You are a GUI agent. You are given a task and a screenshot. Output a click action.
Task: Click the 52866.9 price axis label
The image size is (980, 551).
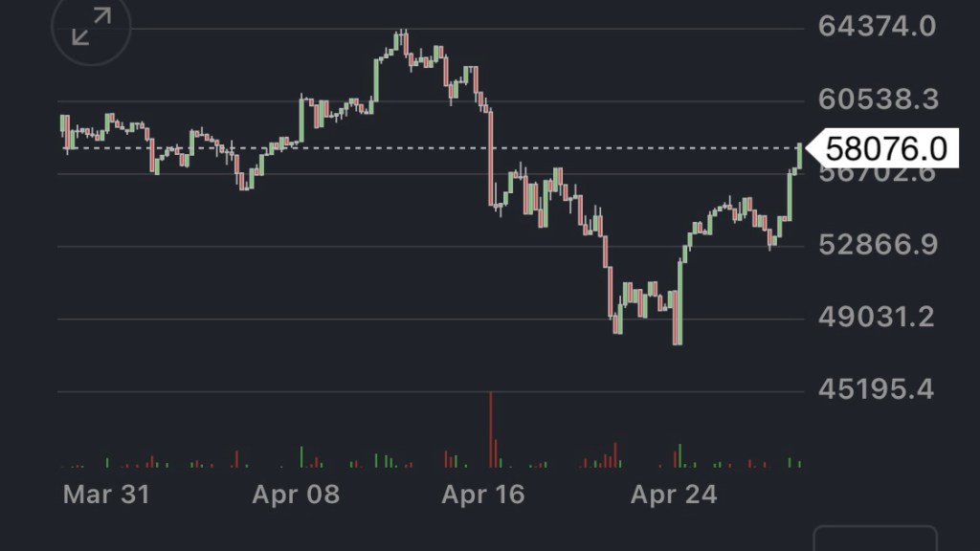coord(877,245)
